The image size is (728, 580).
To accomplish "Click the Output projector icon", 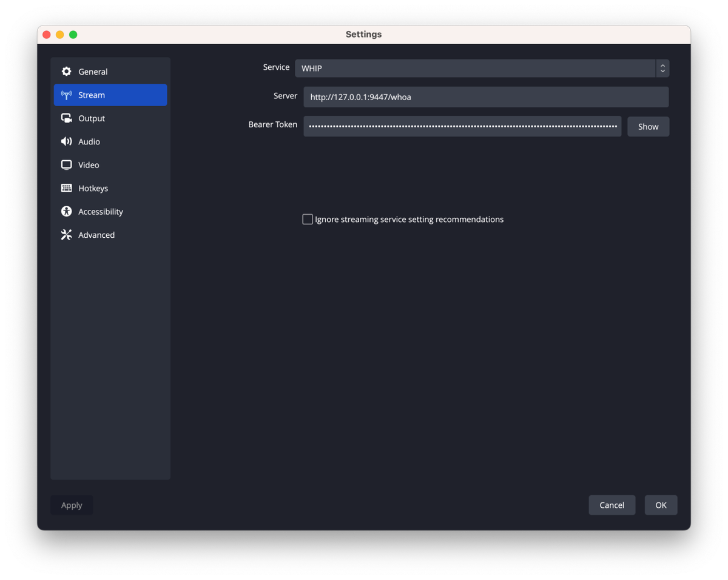I will click(x=66, y=118).
